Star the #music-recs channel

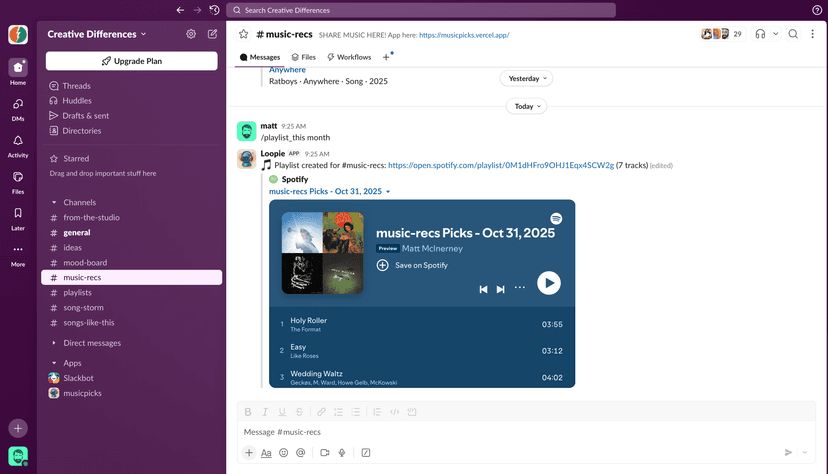coord(243,34)
